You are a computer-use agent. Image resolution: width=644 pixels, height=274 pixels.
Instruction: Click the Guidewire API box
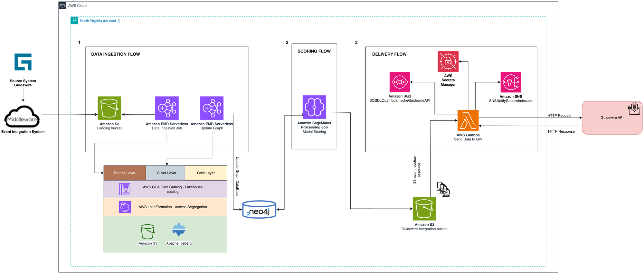tap(612, 118)
